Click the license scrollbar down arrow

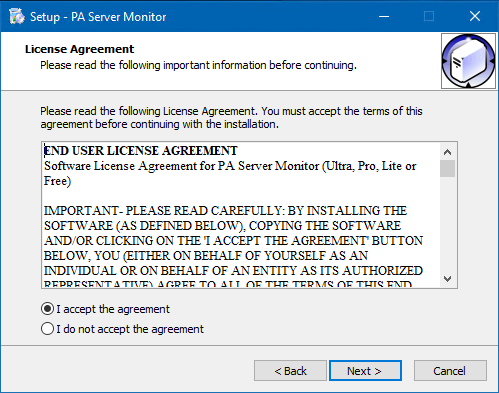pos(447,278)
